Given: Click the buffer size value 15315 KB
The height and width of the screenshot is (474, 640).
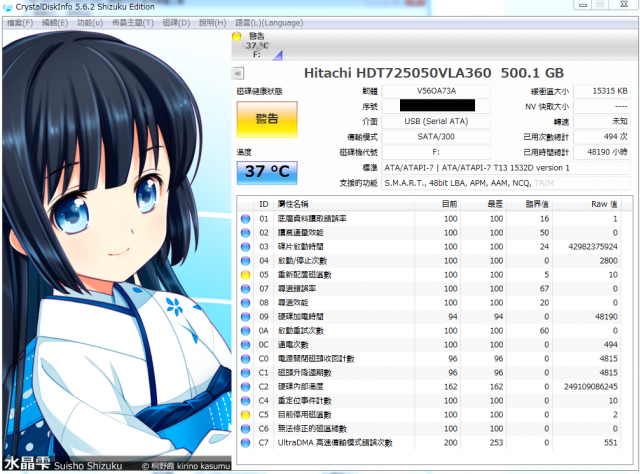Looking at the screenshot, I should pos(602,91).
